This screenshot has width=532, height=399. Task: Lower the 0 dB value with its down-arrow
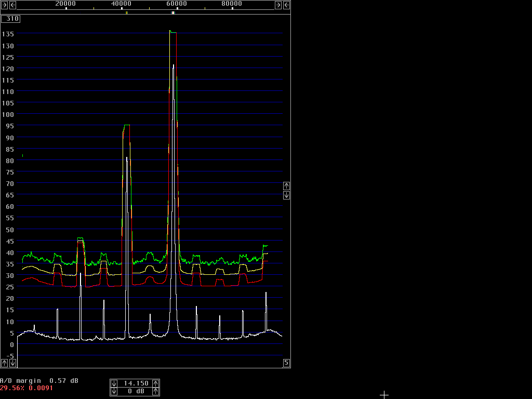point(114,392)
